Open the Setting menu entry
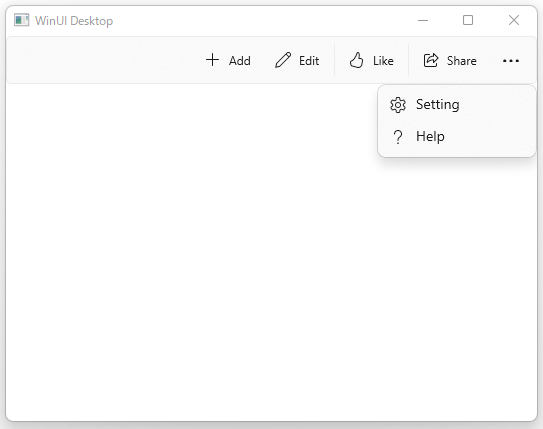 coord(456,105)
